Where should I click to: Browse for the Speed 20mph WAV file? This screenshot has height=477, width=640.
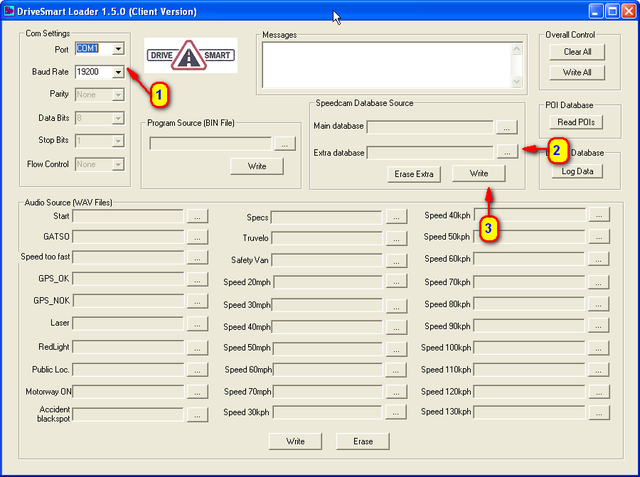pyautogui.click(x=396, y=282)
